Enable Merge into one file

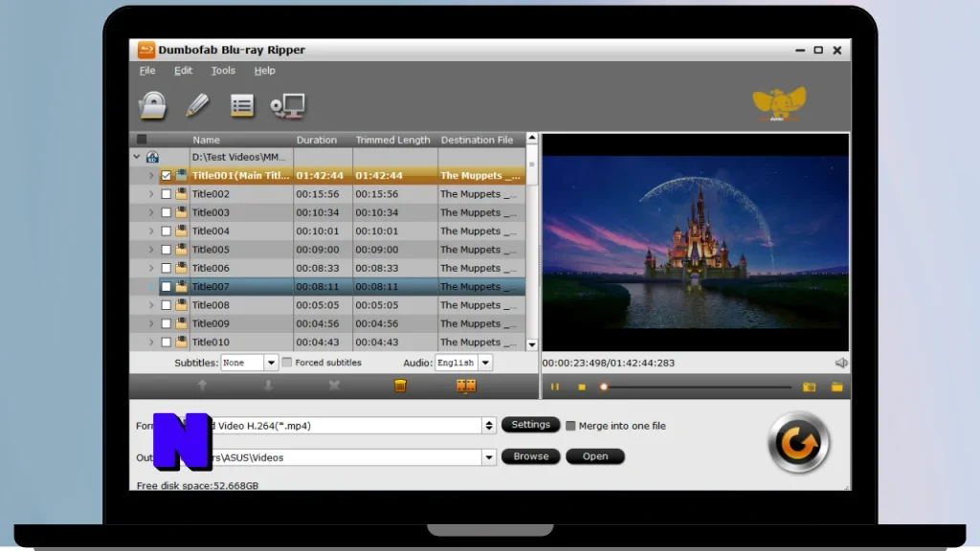tap(570, 426)
